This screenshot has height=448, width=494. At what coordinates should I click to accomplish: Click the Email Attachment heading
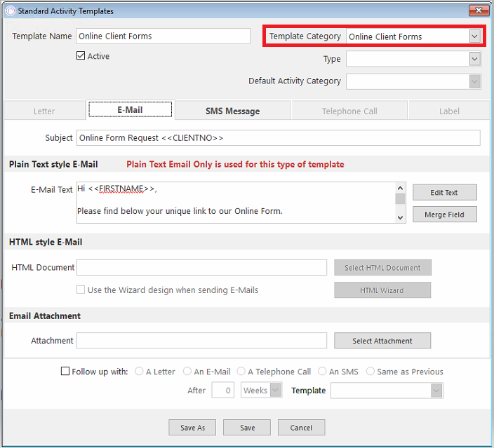click(x=45, y=315)
